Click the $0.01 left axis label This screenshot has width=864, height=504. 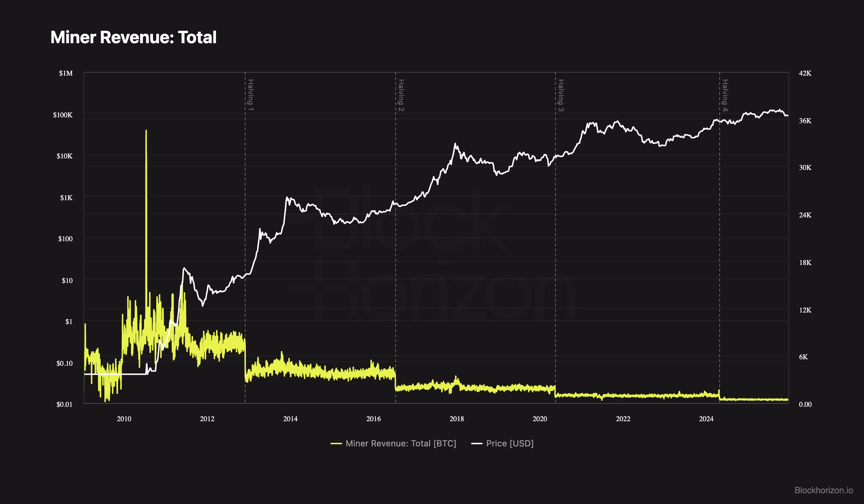64,405
